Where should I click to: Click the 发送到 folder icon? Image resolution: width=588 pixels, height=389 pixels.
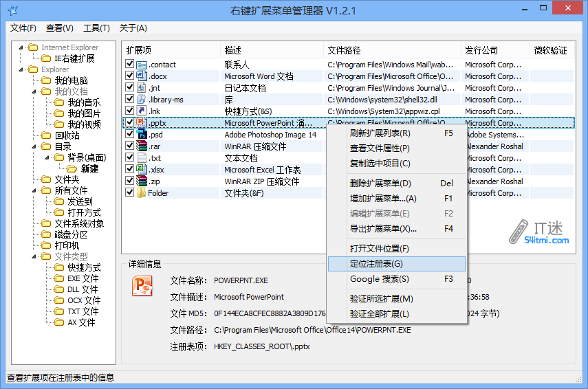[59, 201]
